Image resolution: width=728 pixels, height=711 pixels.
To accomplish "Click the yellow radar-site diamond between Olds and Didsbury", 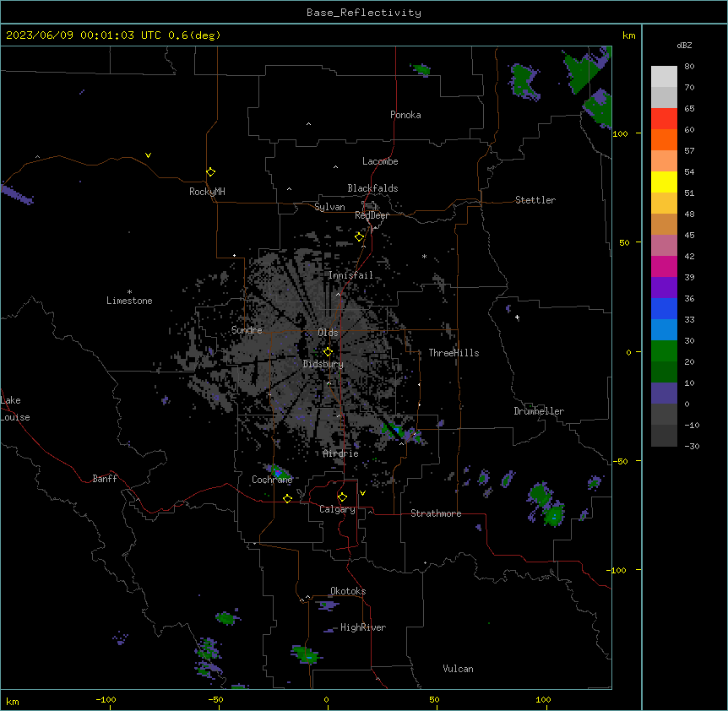I will (x=328, y=351).
